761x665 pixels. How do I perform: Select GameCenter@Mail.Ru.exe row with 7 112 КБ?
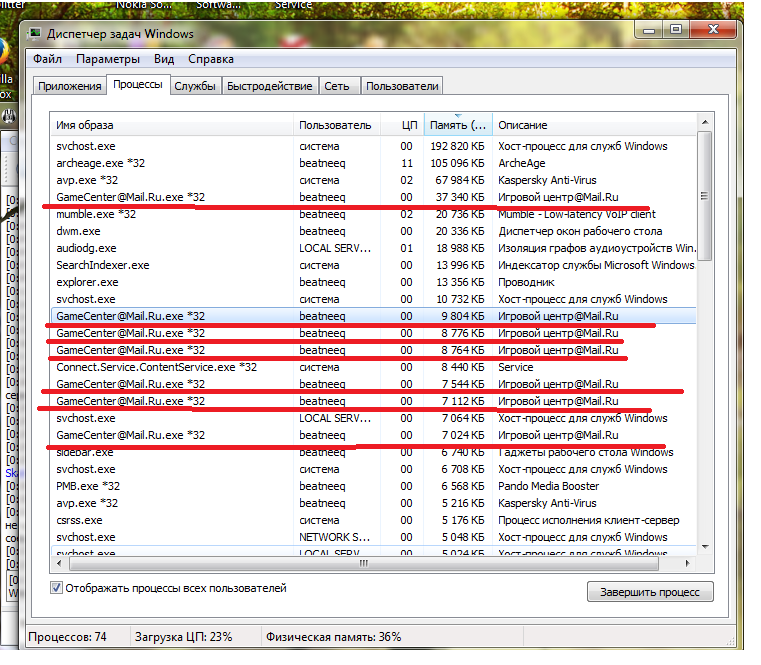point(374,401)
